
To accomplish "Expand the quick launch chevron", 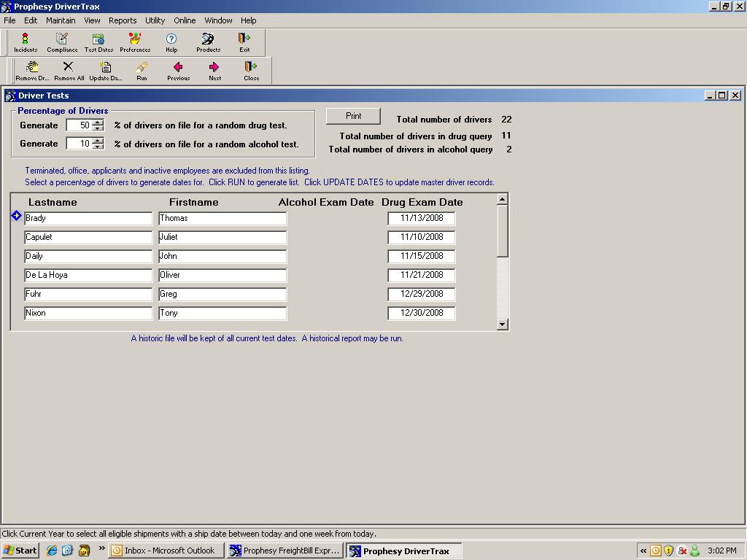I will point(101,548).
